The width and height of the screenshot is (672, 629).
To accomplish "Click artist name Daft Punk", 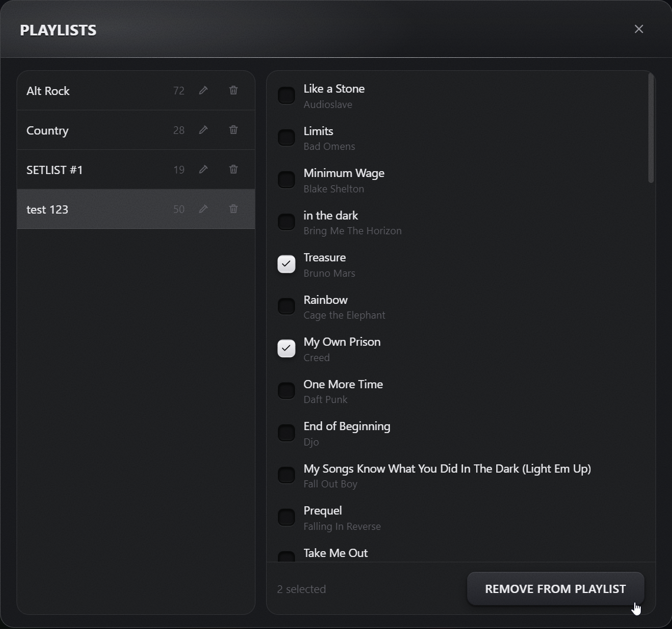I will pos(325,400).
